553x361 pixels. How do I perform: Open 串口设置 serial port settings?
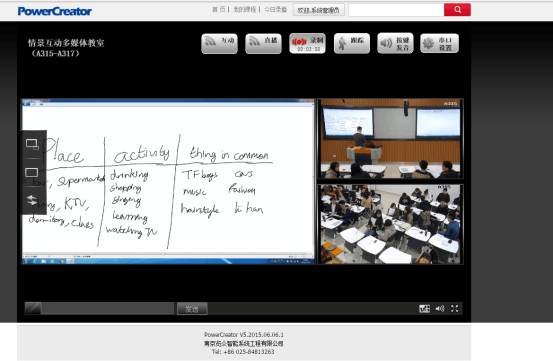pyautogui.click(x=439, y=43)
